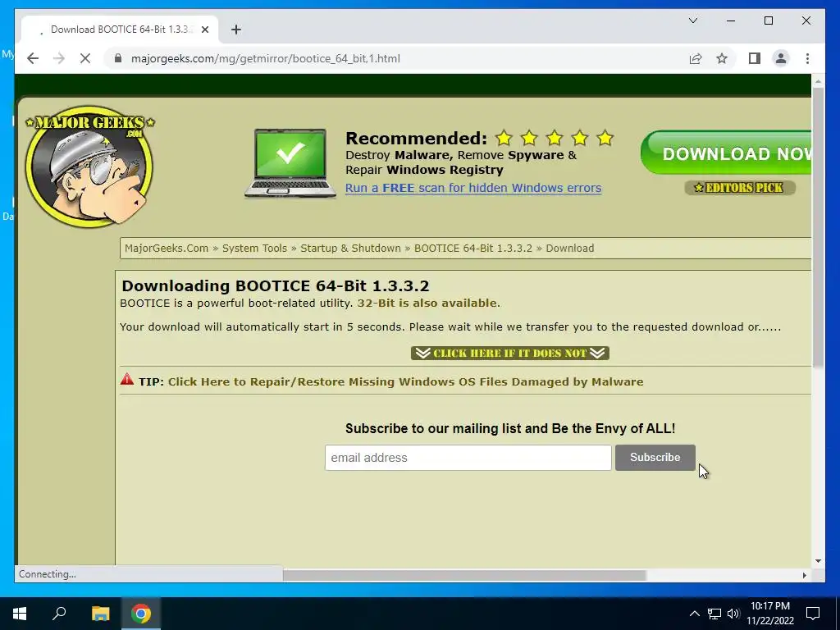Click the Subscribe button
This screenshot has height=630, width=840.
655,458
